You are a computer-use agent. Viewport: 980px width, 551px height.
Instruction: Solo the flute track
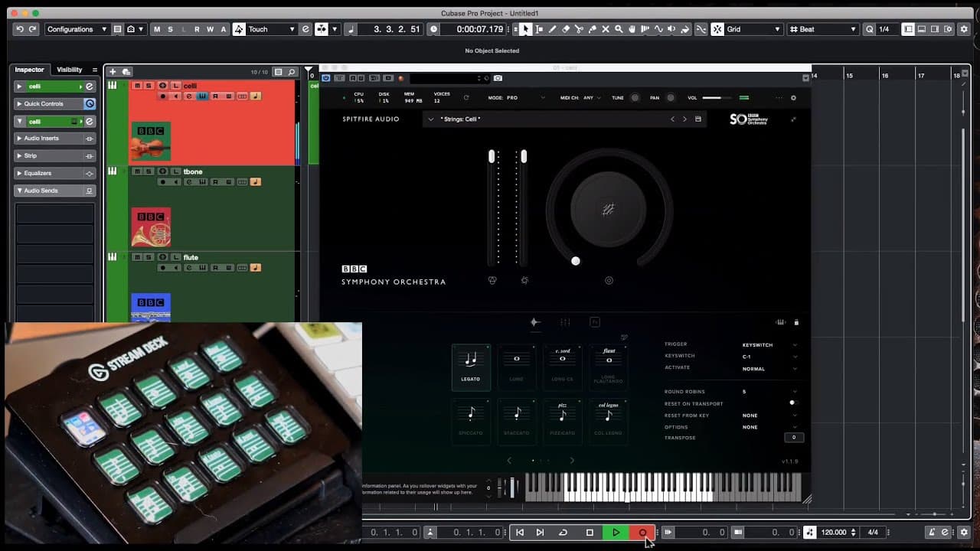coord(148,257)
